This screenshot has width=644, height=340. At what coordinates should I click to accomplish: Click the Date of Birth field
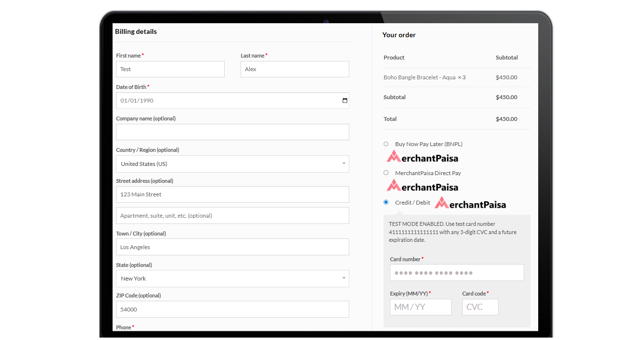point(227,101)
